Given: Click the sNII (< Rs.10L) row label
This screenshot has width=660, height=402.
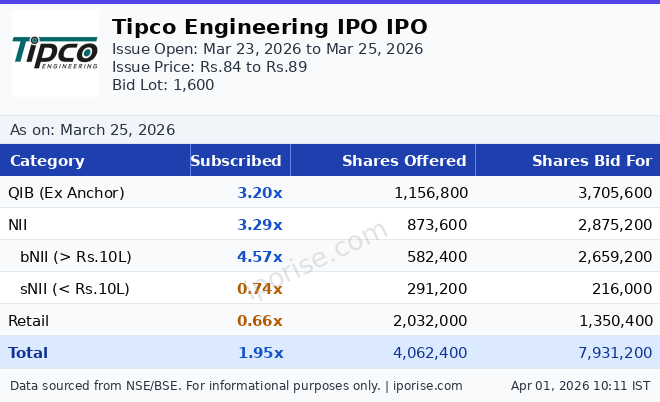Looking at the screenshot, I should [x=75, y=289].
